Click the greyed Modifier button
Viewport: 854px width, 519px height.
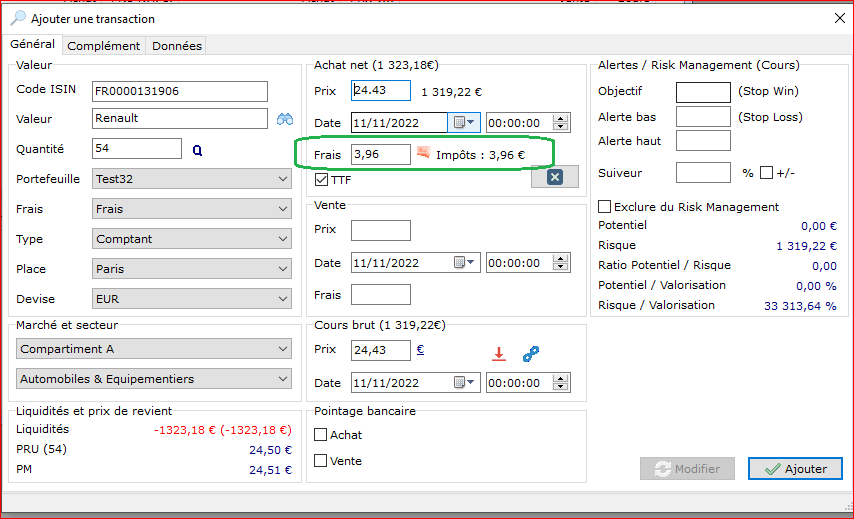687,468
